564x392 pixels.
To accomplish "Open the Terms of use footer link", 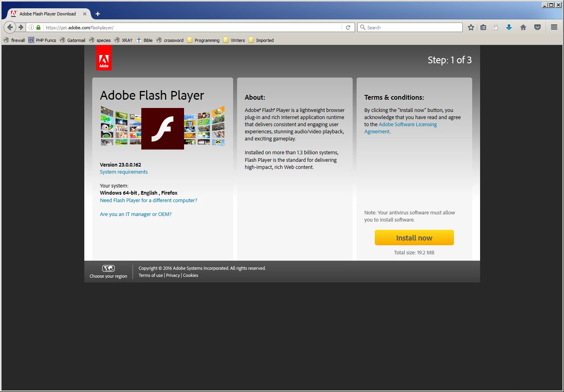I will click(x=150, y=275).
